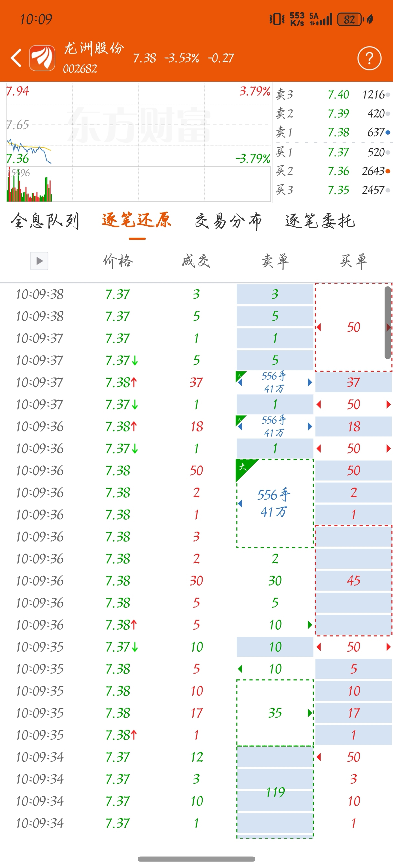
Task: Tap the 龙洲股份 stock name
Action: pyautogui.click(x=94, y=48)
